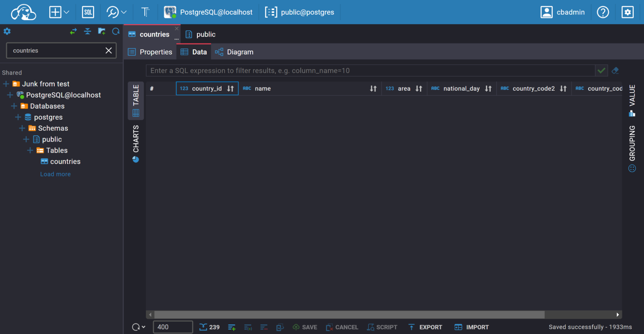The width and height of the screenshot is (644, 334).
Task: Switch to the Properties tab
Action: (x=150, y=52)
